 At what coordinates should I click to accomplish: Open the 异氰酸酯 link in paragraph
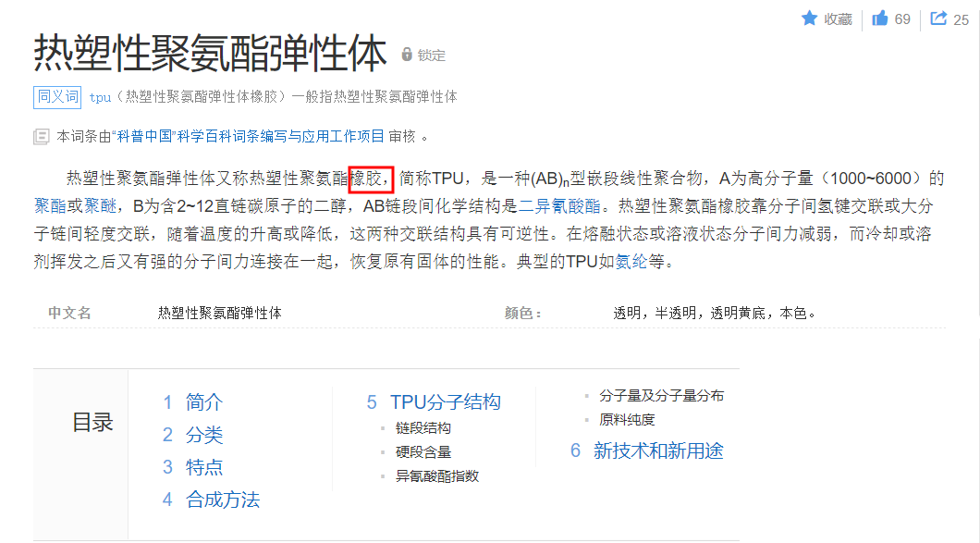click(568, 204)
